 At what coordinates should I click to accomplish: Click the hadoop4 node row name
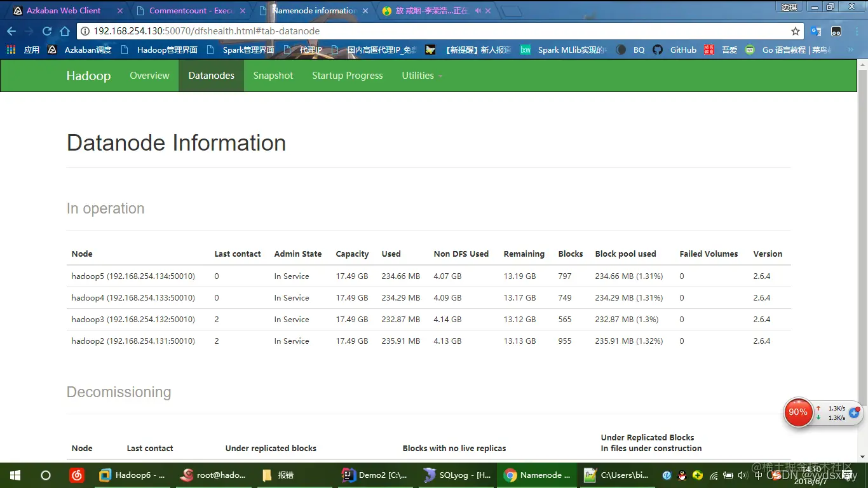(133, 298)
